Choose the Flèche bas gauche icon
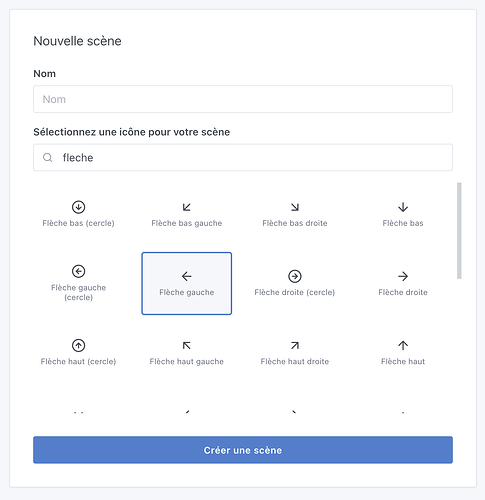Viewport: 485px width, 500px height. coord(187,214)
